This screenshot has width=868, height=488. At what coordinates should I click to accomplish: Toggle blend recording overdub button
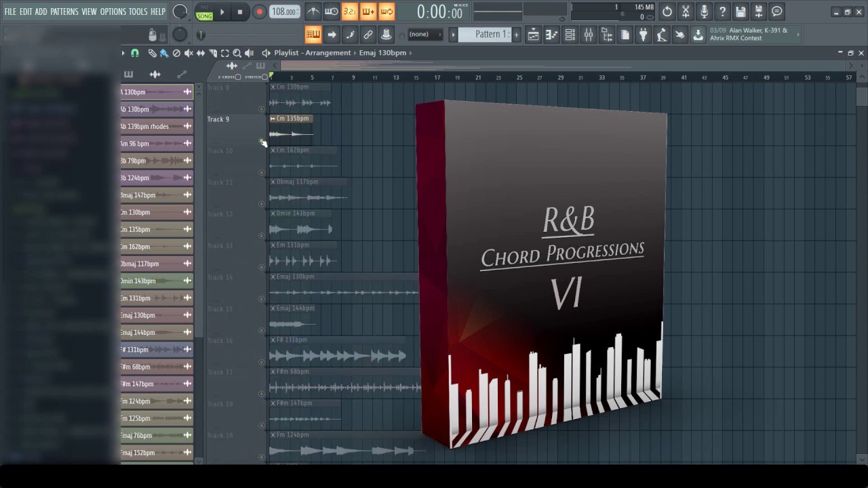(368, 12)
